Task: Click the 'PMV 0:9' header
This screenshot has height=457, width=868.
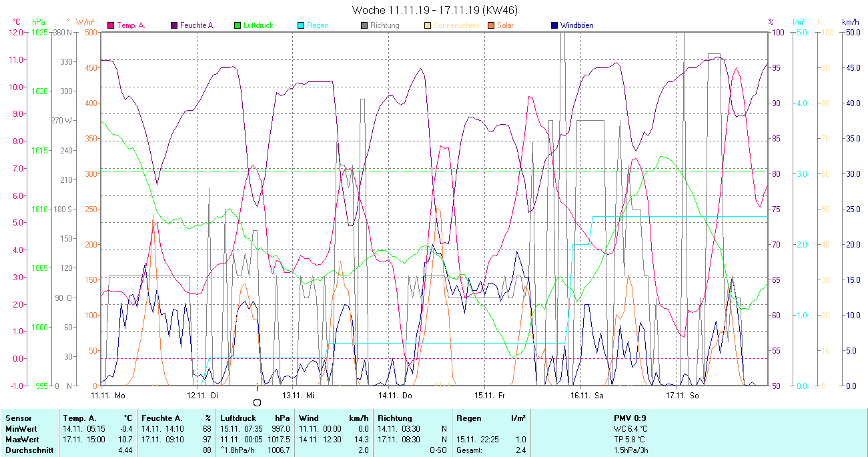Action: tap(630, 418)
